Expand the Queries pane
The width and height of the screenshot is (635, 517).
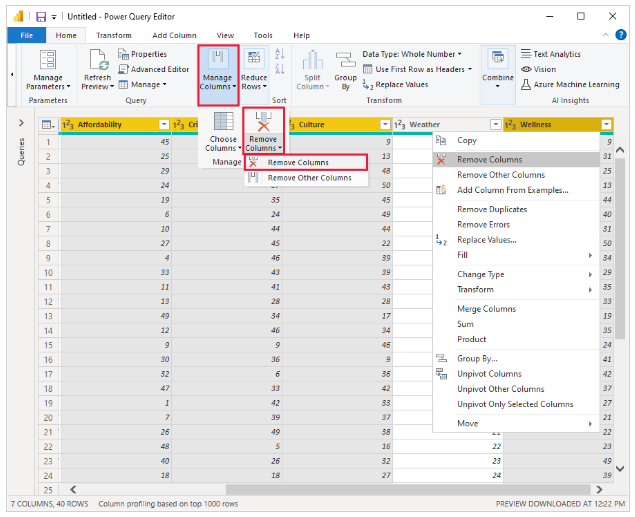tap(22, 123)
